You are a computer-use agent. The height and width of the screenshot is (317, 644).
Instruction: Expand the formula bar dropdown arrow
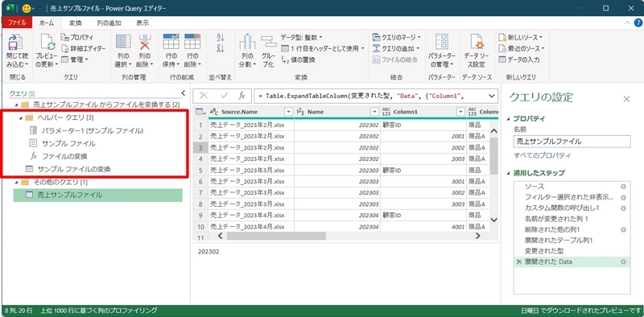click(492, 96)
